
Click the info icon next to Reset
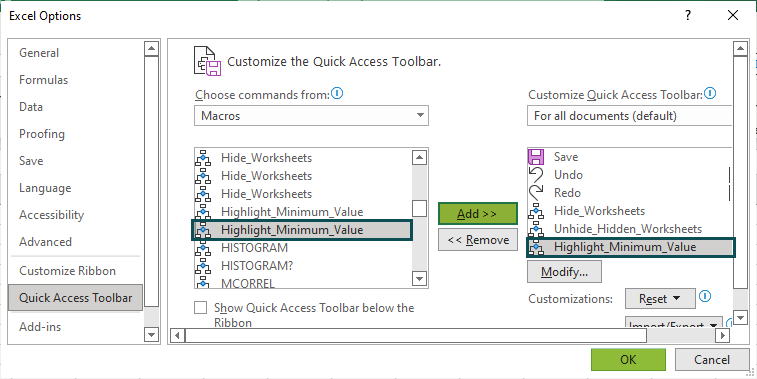coord(705,295)
